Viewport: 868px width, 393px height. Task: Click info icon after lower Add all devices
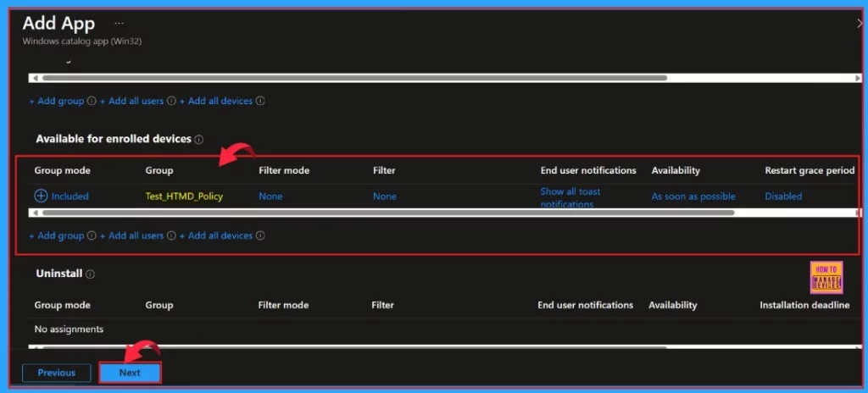pos(260,235)
